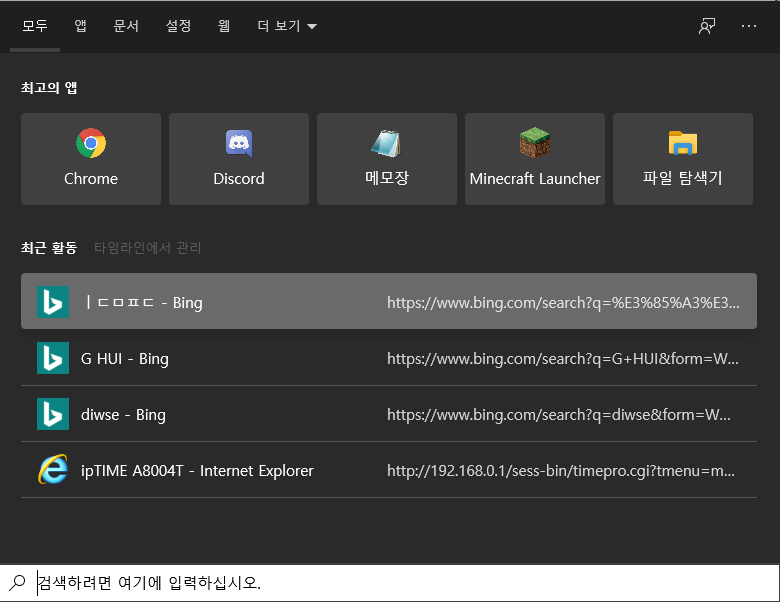The image size is (780, 602).
Task: Open 파일 탐색기 file explorer tile
Action: [x=683, y=159]
